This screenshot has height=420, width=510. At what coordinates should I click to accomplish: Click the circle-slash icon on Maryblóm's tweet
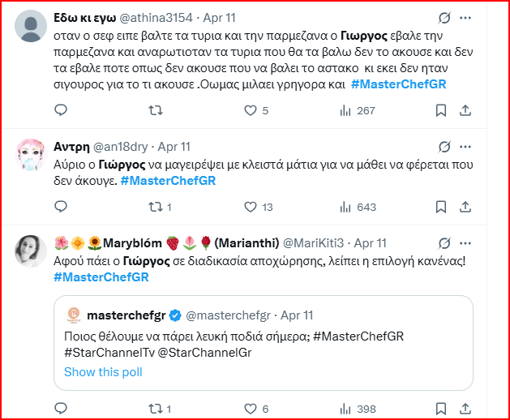pos(444,242)
